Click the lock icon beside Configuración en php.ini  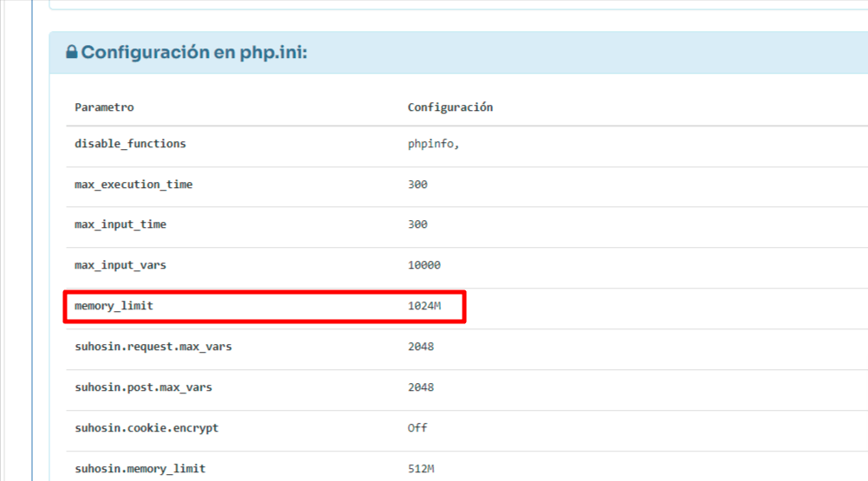point(71,52)
